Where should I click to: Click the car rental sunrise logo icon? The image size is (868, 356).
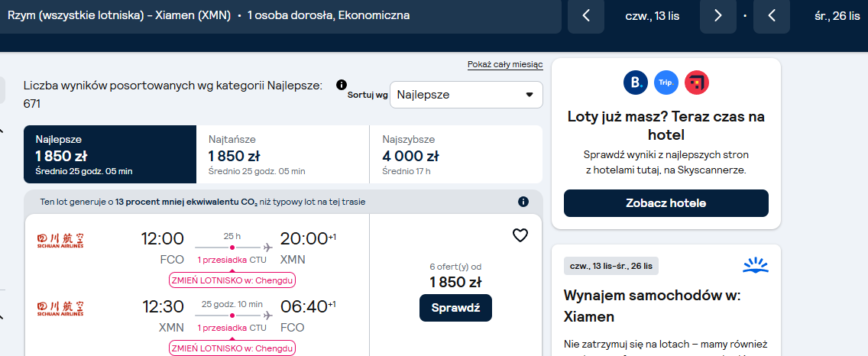[756, 266]
